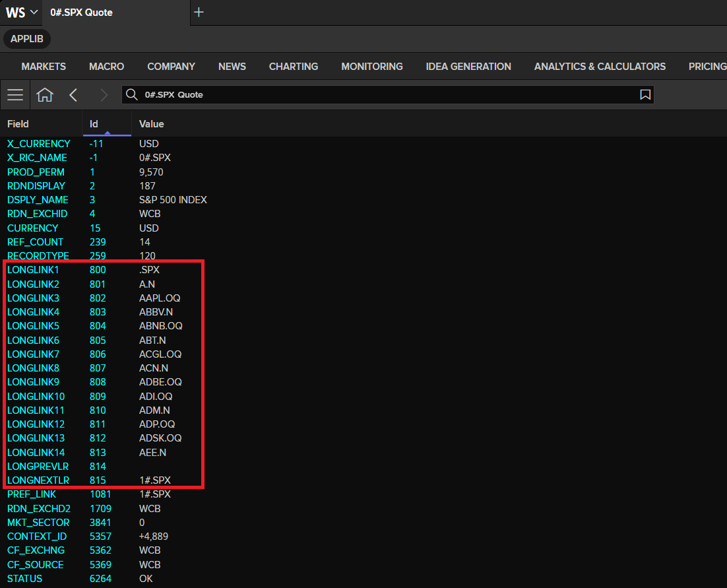Click the .SPX value
This screenshot has height=588, width=727.
pyautogui.click(x=149, y=270)
